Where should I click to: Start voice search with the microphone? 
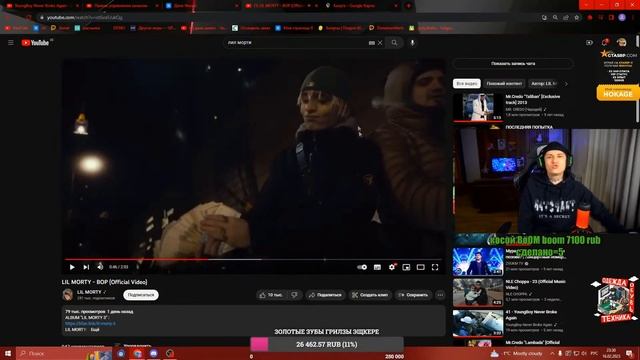coord(412,42)
